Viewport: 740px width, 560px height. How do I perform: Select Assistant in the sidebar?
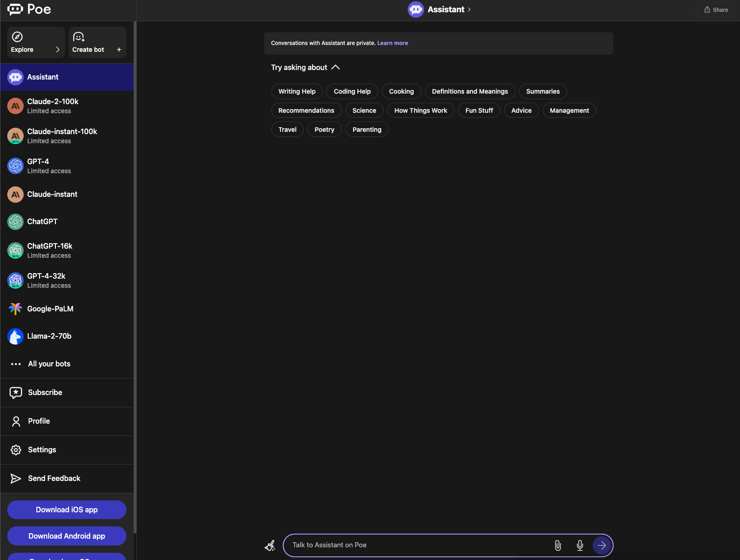click(x=67, y=77)
